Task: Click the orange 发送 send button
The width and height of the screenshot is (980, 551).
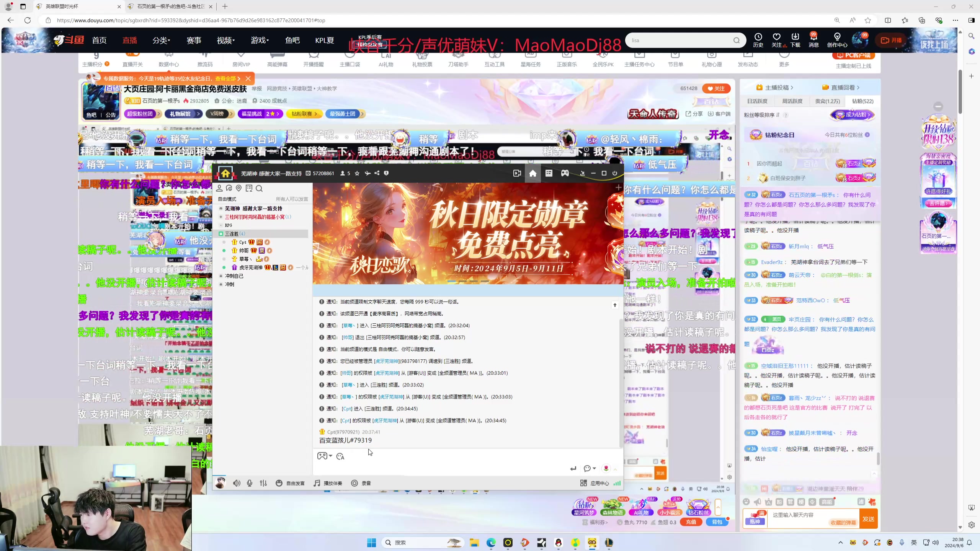Action: click(x=868, y=519)
